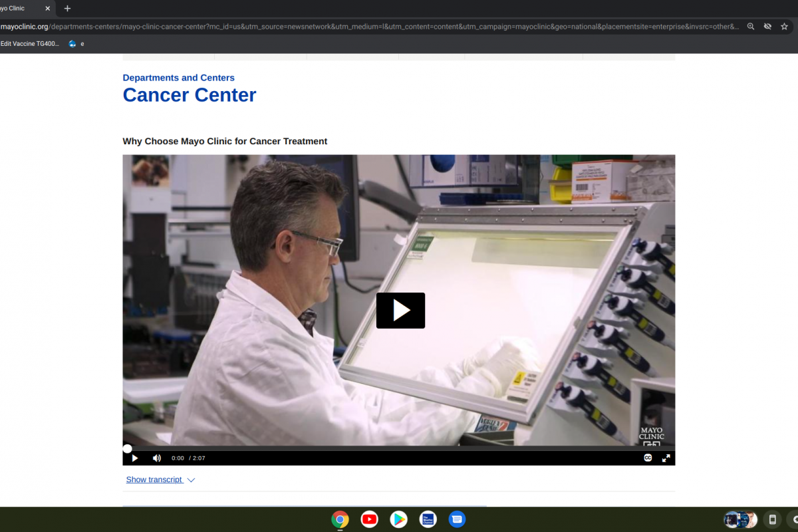Image resolution: width=798 pixels, height=532 pixels.
Task: Toggle closed captions on the video
Action: point(648,458)
